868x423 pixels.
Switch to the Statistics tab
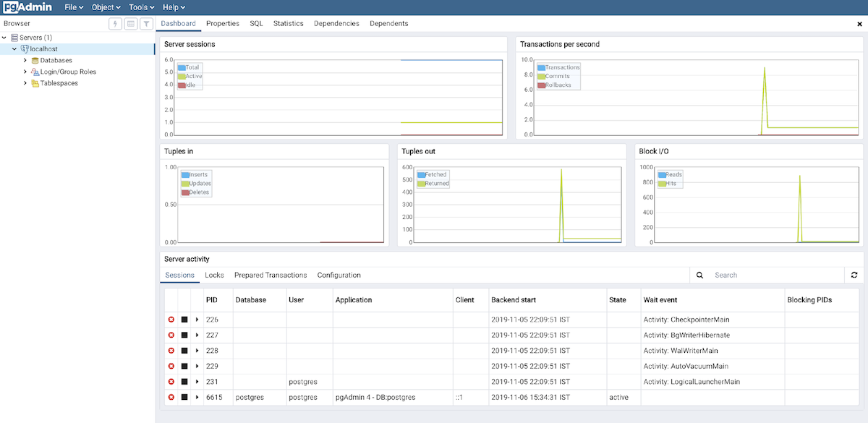(288, 24)
